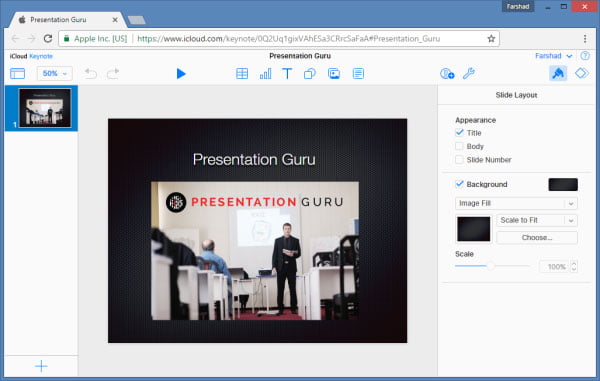Go forward in browser history
Viewport: 600px width, 381px height.
[x=31, y=39]
